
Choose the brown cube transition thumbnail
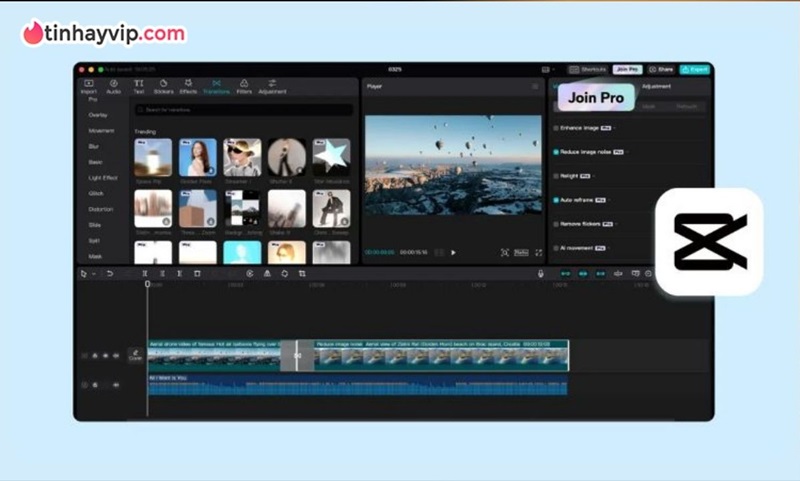click(x=197, y=209)
